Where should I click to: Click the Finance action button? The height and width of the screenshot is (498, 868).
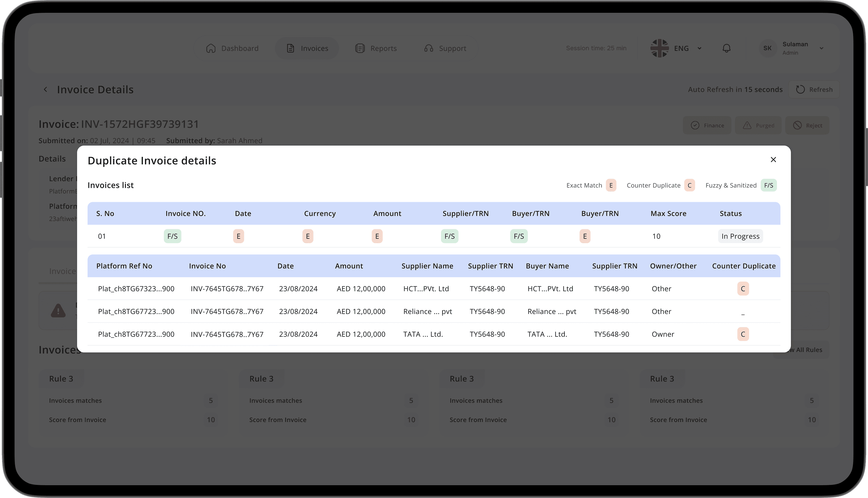707,126
